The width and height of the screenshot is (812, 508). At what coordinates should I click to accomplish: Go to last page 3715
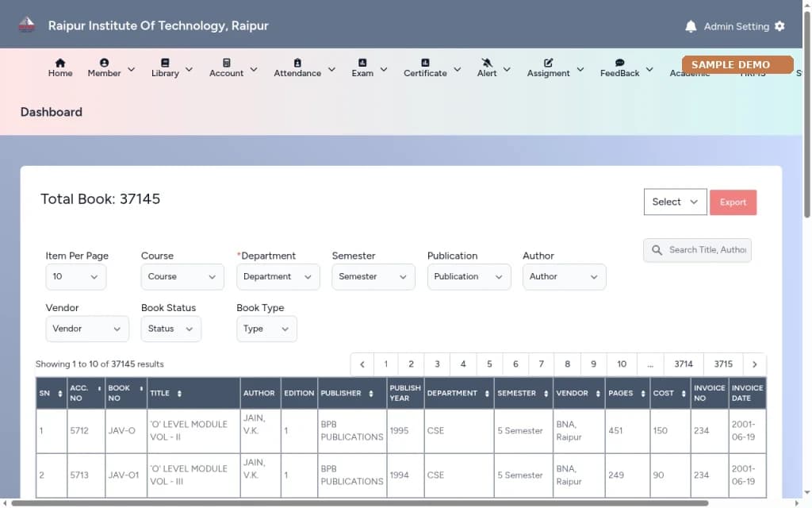(x=723, y=364)
